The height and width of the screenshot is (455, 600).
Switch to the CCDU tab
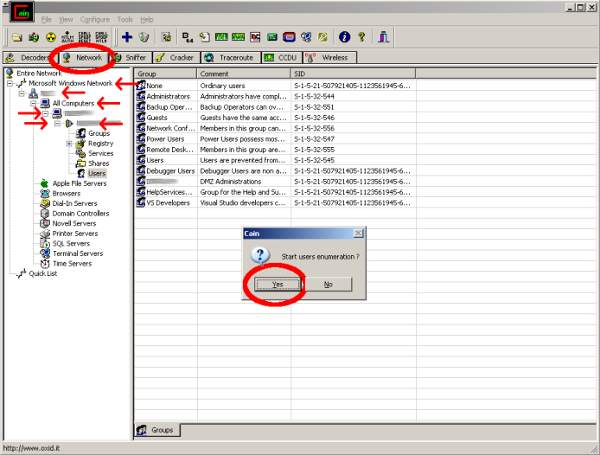click(x=282, y=58)
